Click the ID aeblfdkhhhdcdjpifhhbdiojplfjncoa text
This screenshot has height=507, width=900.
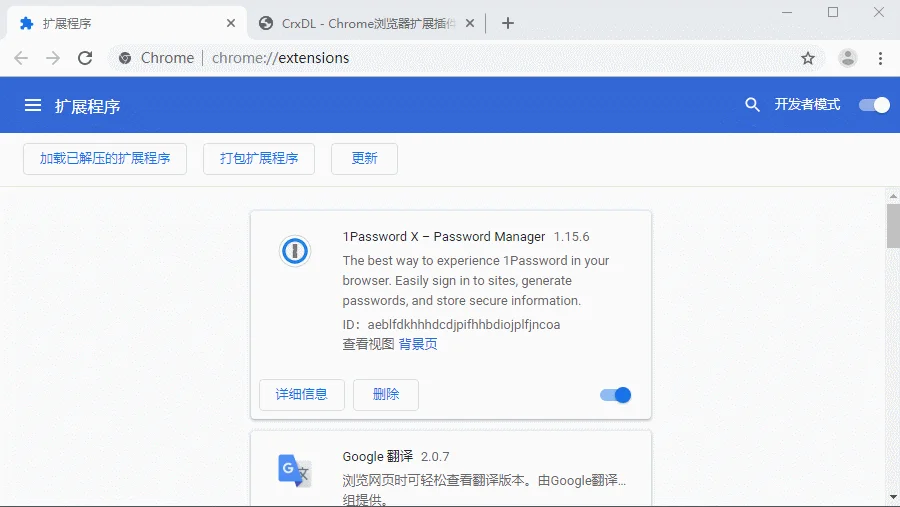coord(451,324)
